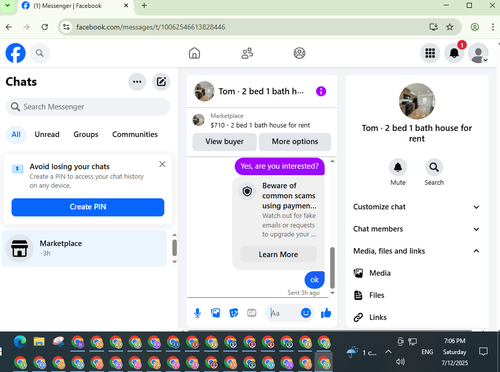View site information icon in address bar
Viewport: 500px width, 372px height.
(66, 27)
